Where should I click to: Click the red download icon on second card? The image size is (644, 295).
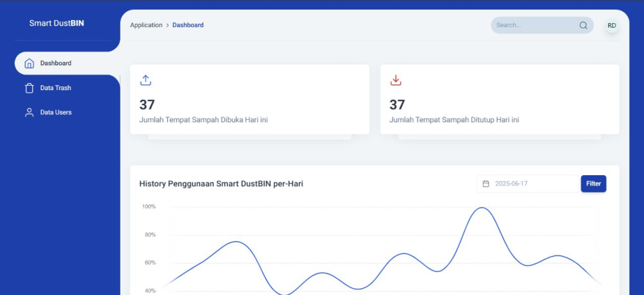coord(395,80)
